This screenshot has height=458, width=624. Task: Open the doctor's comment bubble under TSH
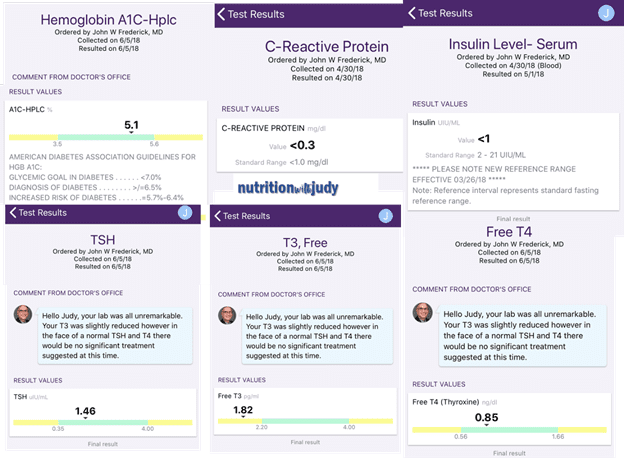[112, 332]
